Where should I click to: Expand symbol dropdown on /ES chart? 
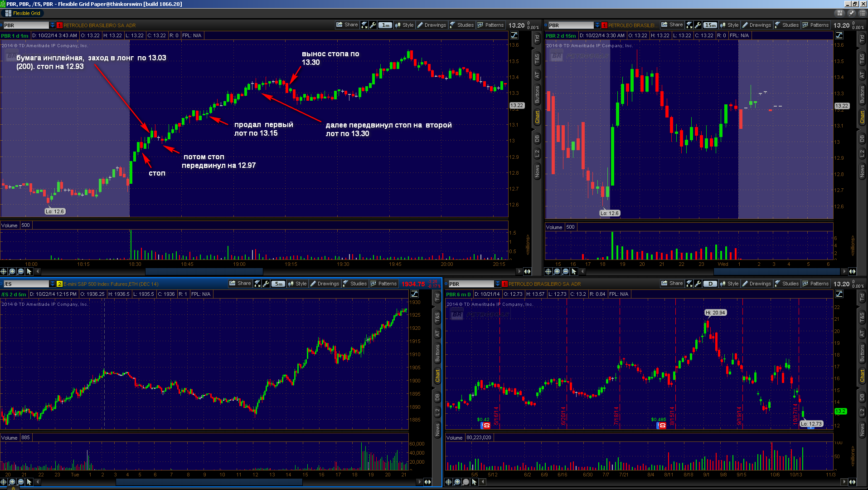(53, 284)
